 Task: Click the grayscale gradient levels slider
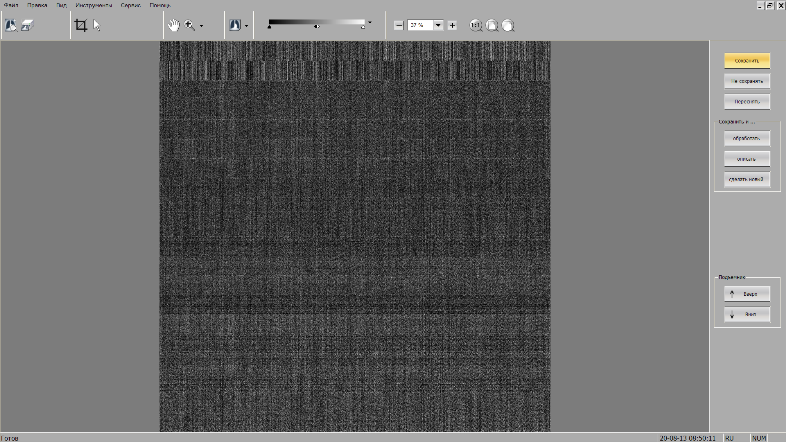point(317,22)
